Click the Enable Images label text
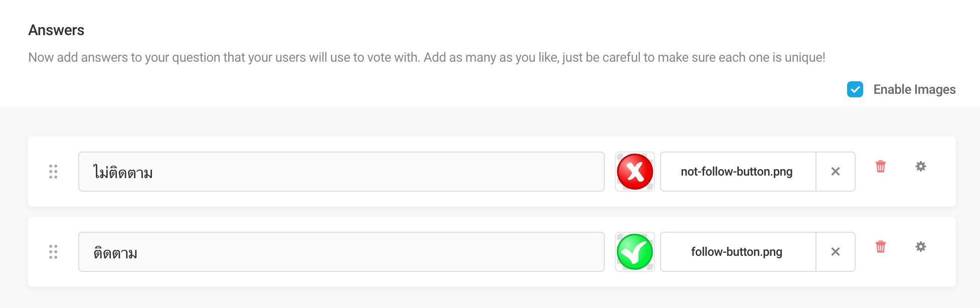The image size is (980, 308). (x=914, y=89)
